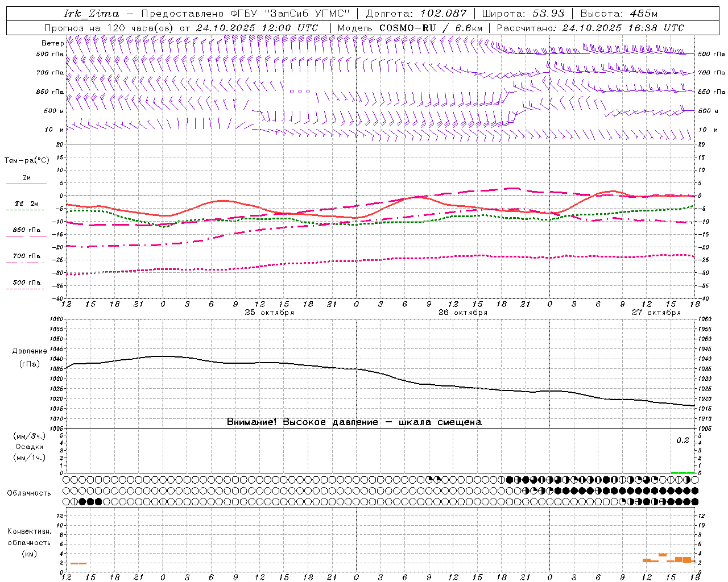This screenshot has width=728, height=582.
Task: Click the Осадки precipitation label
Action: [30, 447]
